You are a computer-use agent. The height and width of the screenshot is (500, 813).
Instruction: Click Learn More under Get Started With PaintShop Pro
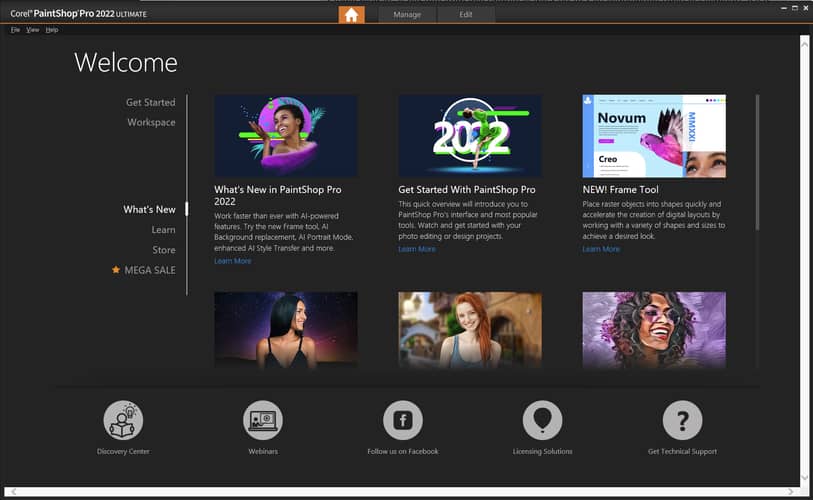coord(417,249)
